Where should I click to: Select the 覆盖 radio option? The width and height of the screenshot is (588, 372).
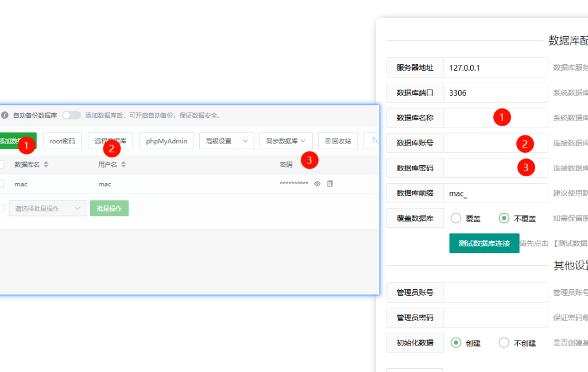coord(457,218)
